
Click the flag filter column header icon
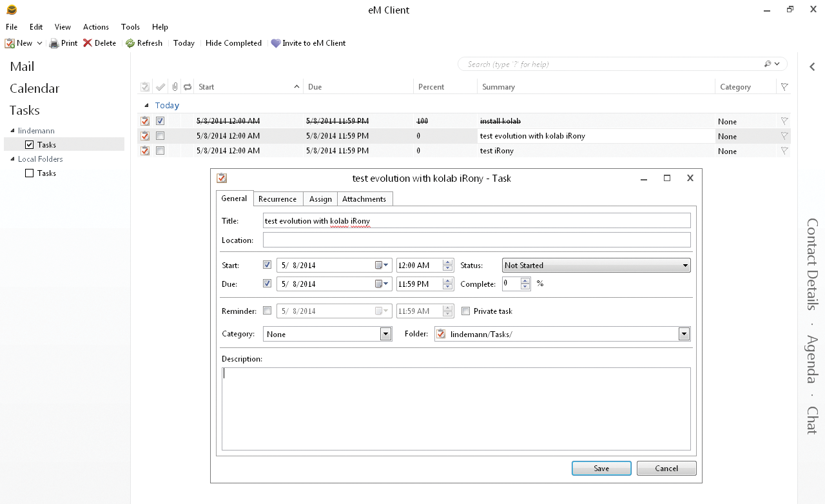pos(784,86)
